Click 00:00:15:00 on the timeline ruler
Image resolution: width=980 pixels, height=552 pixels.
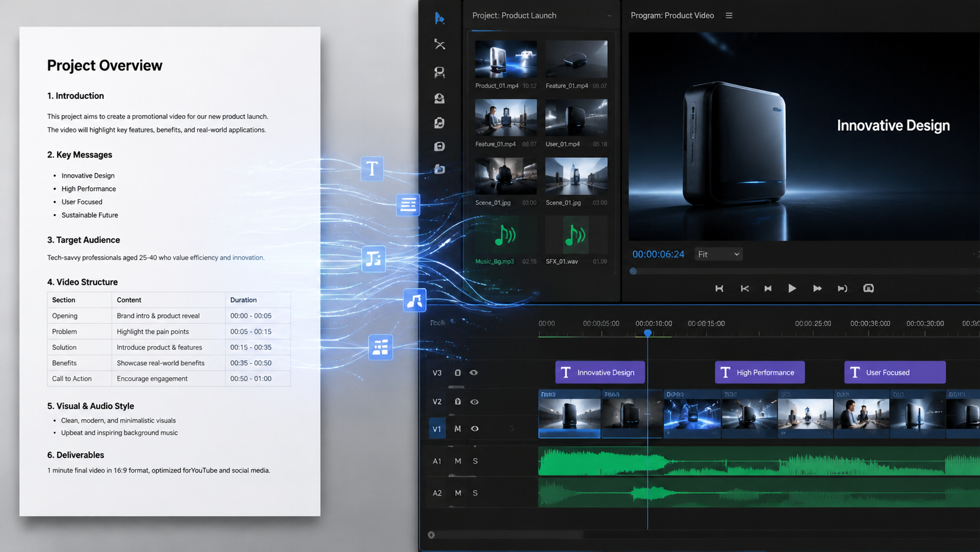706,323
